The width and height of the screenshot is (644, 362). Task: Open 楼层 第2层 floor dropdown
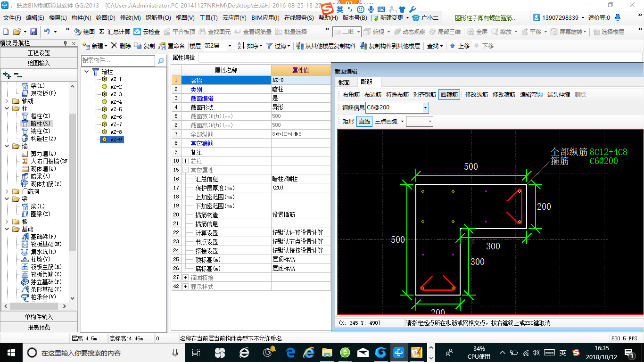tap(230, 46)
